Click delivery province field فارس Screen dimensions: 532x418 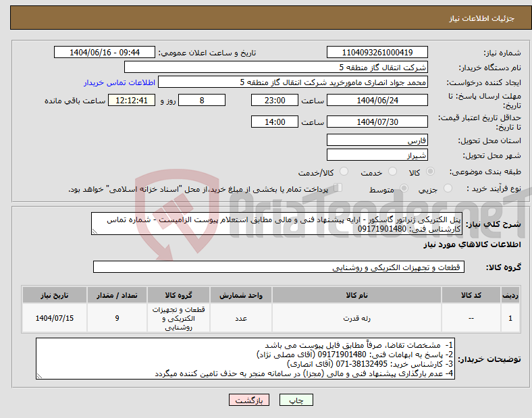click(x=377, y=140)
